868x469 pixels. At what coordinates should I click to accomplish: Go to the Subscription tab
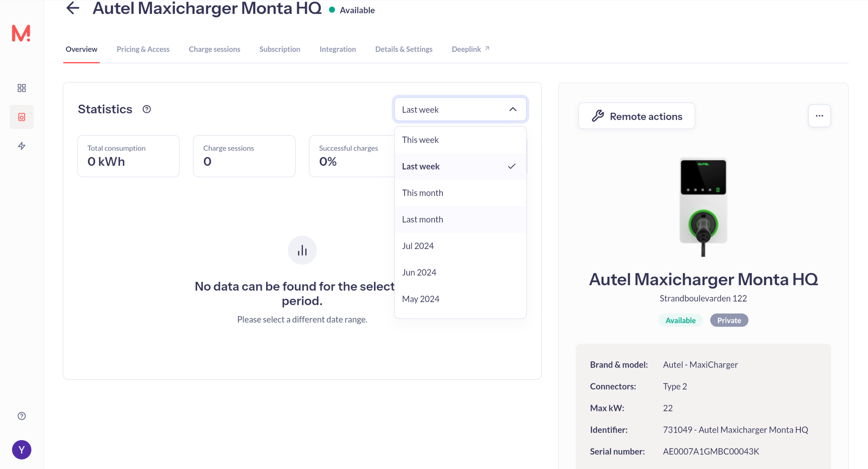coord(280,49)
